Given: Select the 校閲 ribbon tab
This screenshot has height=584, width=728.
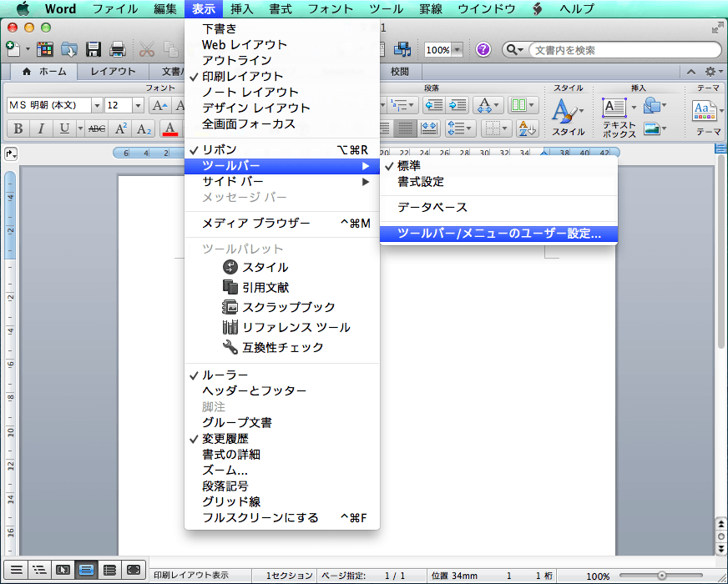Looking at the screenshot, I should pyautogui.click(x=399, y=72).
